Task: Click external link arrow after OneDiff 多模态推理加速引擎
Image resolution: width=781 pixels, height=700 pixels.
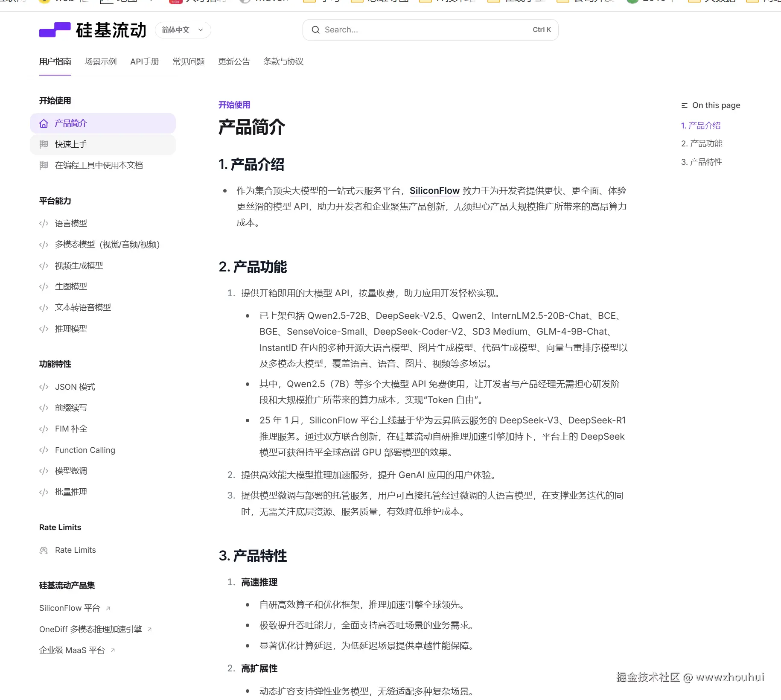Action: [x=149, y=629]
